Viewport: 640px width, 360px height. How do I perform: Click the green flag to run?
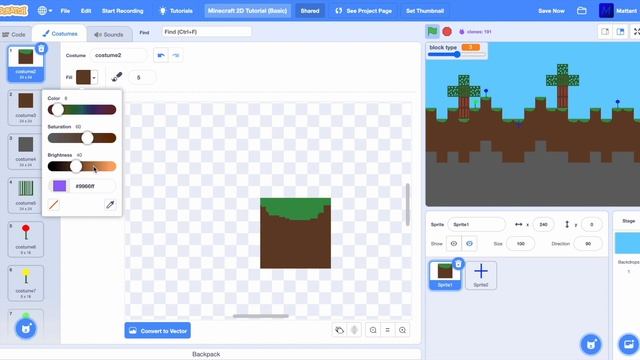[x=432, y=31]
